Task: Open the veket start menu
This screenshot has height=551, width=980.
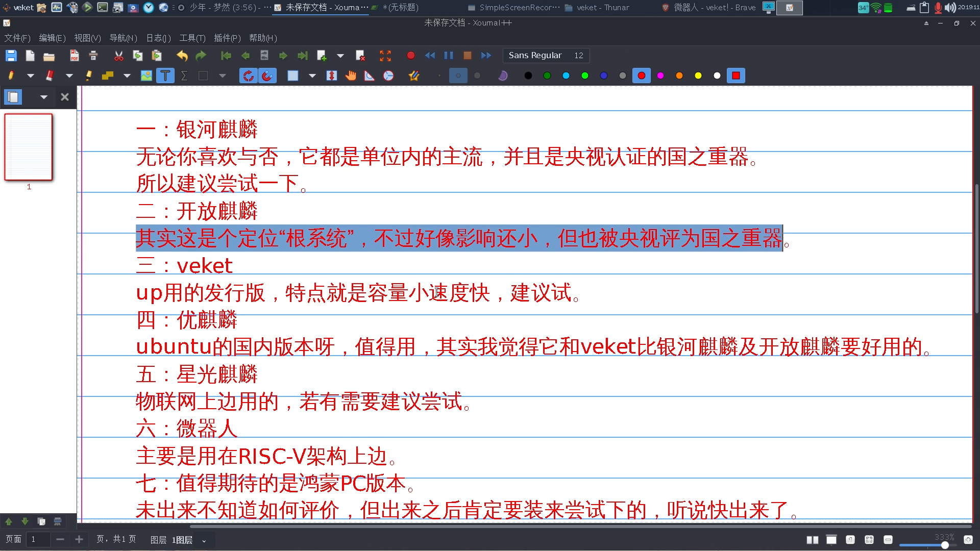Action: click(x=18, y=8)
